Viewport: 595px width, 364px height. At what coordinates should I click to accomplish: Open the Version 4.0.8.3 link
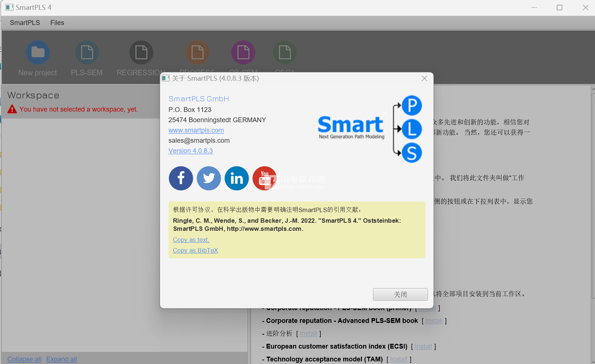[190, 150]
